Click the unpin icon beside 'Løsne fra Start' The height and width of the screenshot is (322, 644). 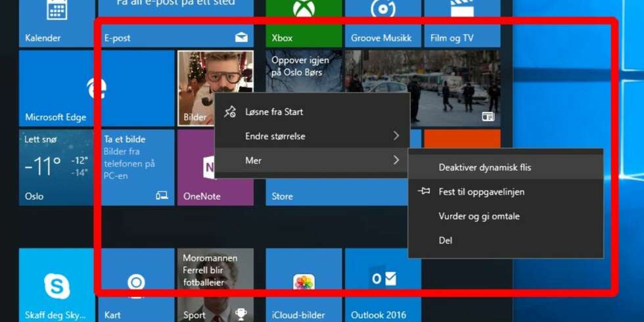[x=230, y=112]
